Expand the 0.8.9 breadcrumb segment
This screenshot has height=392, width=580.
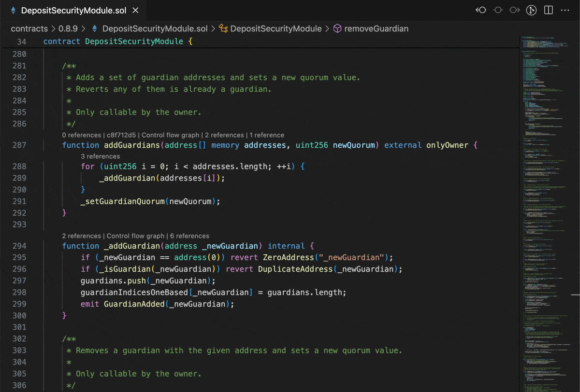pyautogui.click(x=68, y=28)
